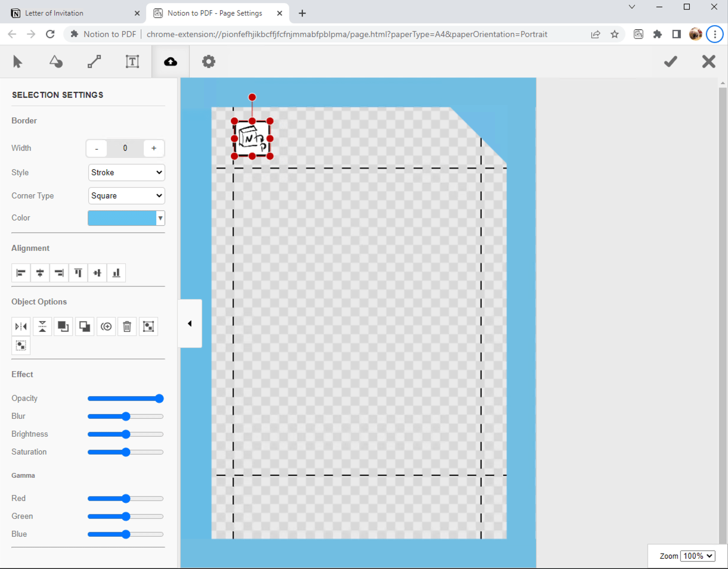Delete the selected object with trash icon
The image size is (728, 569).
pos(127,326)
